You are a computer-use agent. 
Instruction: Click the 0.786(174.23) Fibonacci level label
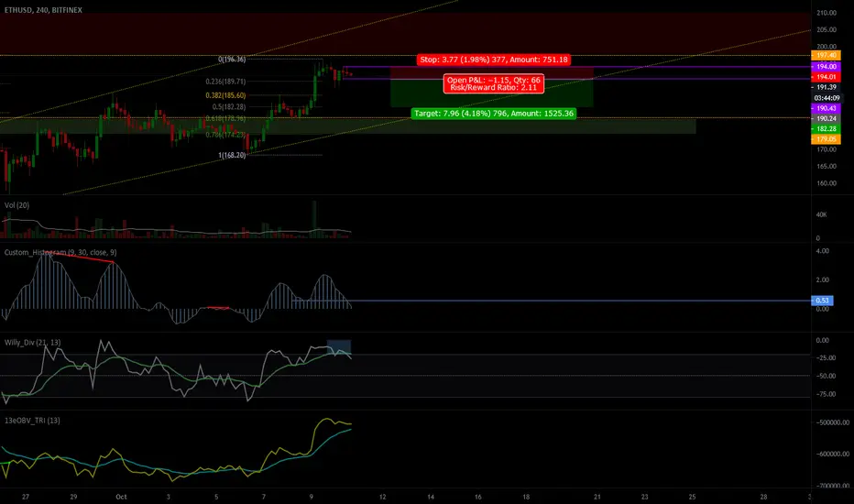click(225, 135)
